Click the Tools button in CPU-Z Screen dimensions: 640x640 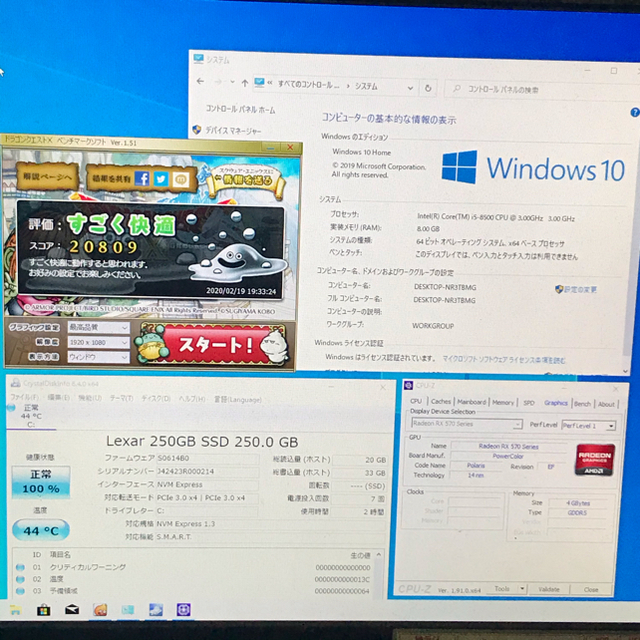tap(502, 589)
